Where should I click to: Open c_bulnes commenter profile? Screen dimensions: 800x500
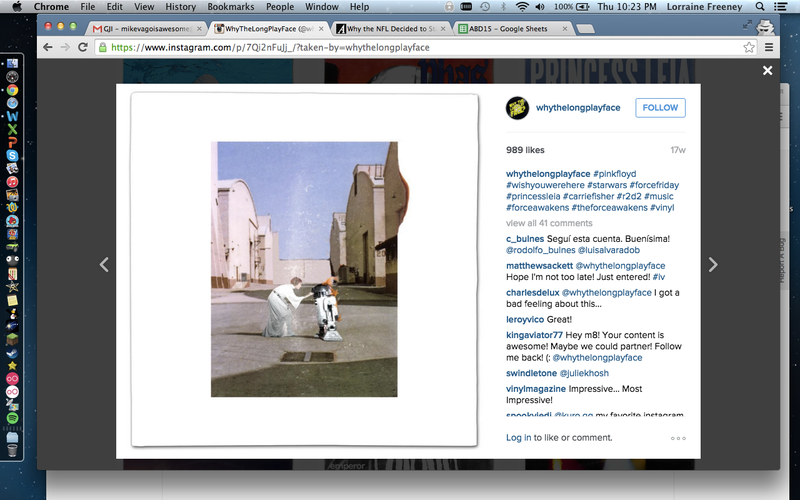click(525, 239)
